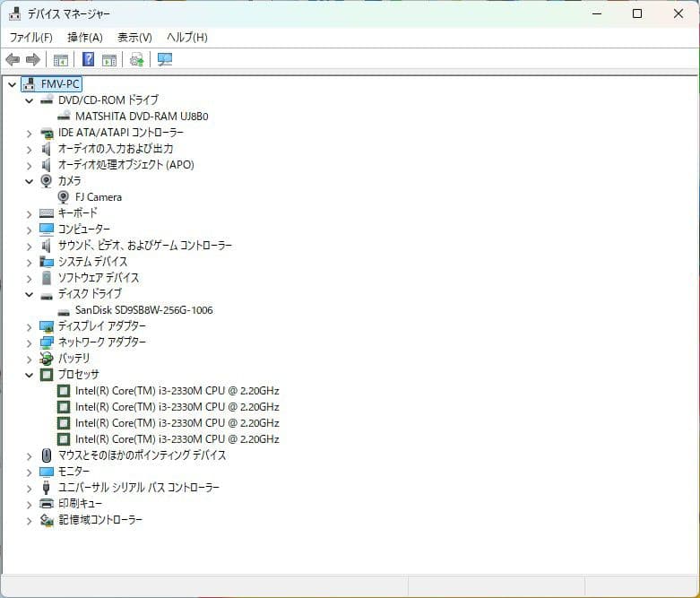The image size is (700, 598).
Task: Click the Update driver toolbar icon
Action: pyautogui.click(x=136, y=59)
